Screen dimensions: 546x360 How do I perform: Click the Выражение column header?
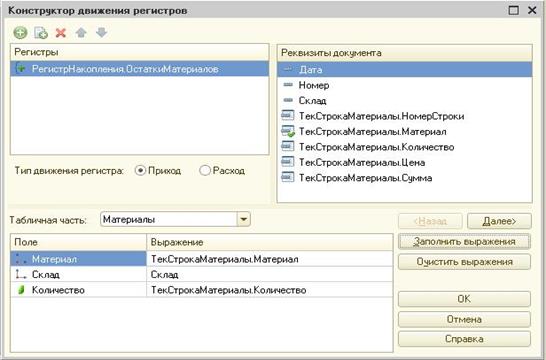(270, 242)
